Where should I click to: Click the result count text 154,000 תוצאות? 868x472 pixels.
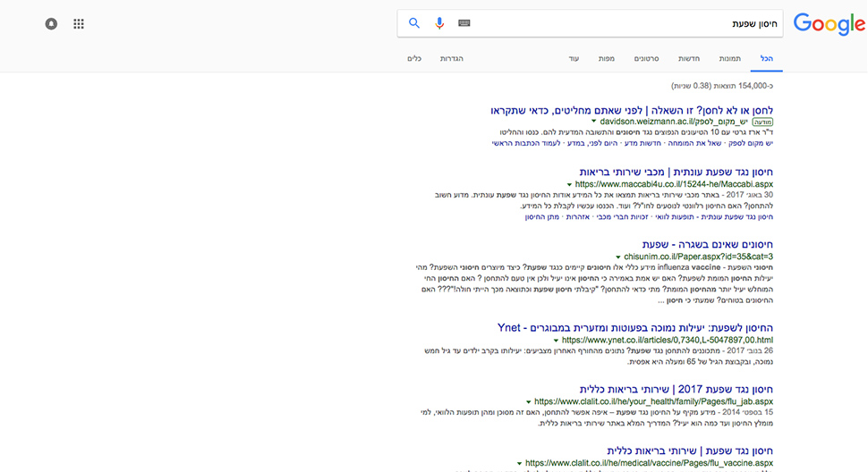[744, 86]
